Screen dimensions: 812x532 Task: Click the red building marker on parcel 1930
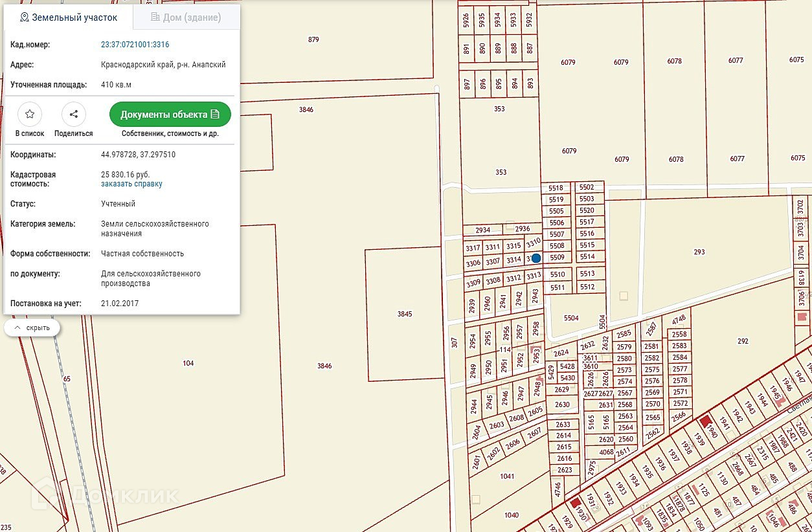pyautogui.click(x=576, y=503)
